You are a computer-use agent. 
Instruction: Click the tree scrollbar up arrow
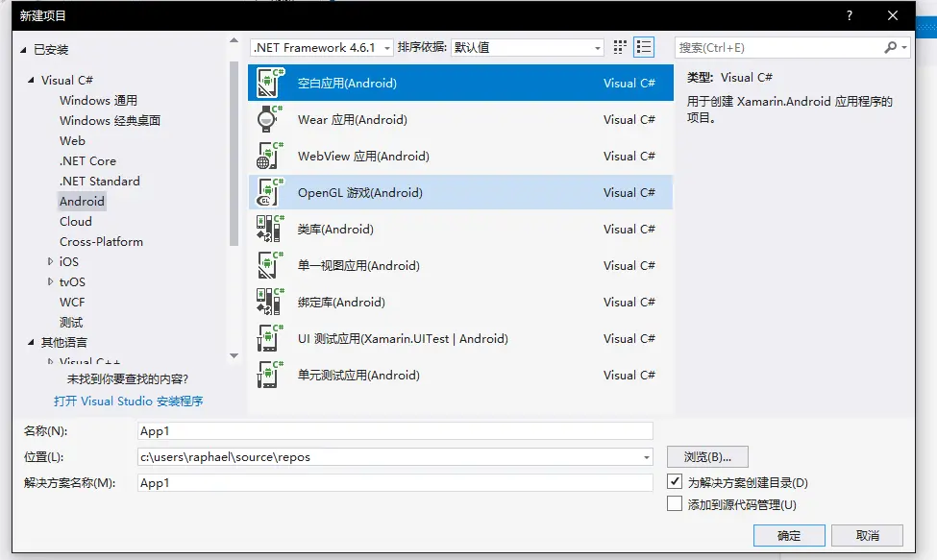[x=234, y=40]
